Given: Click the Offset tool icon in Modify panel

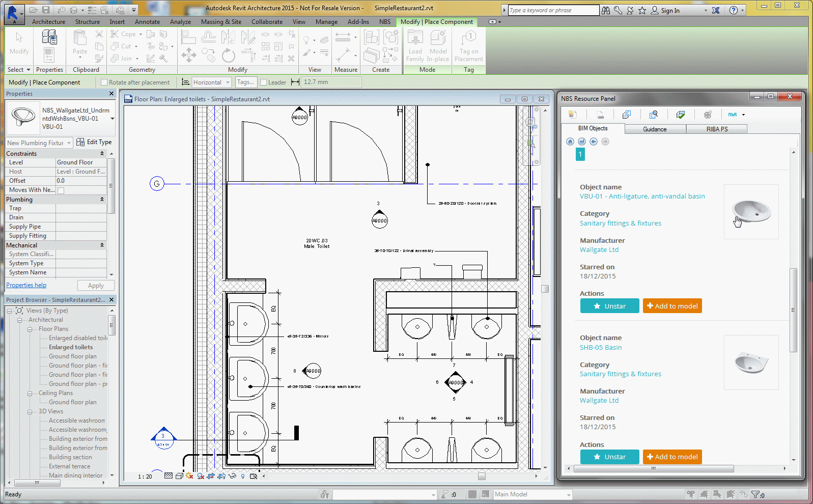Looking at the screenshot, I should 209,37.
